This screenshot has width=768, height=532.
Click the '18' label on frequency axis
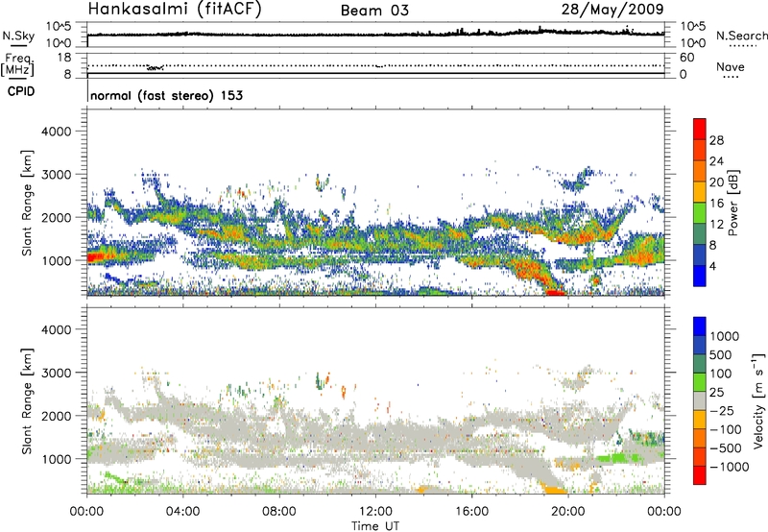(x=64, y=58)
